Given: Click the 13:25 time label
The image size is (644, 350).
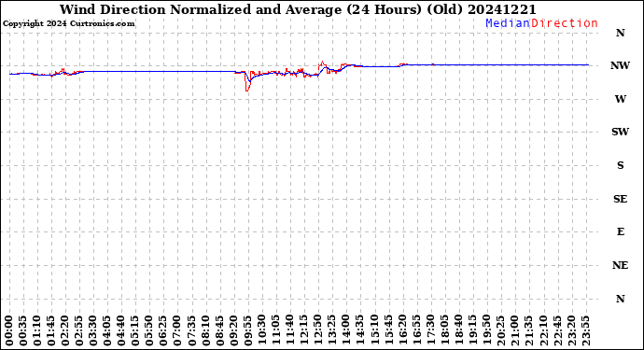Looking at the screenshot, I should tap(331, 331).
